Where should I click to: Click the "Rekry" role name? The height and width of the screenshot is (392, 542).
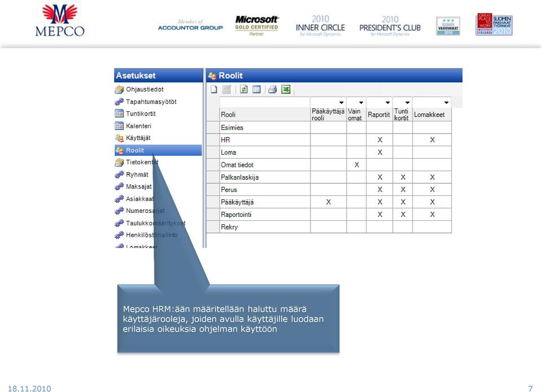click(x=229, y=227)
